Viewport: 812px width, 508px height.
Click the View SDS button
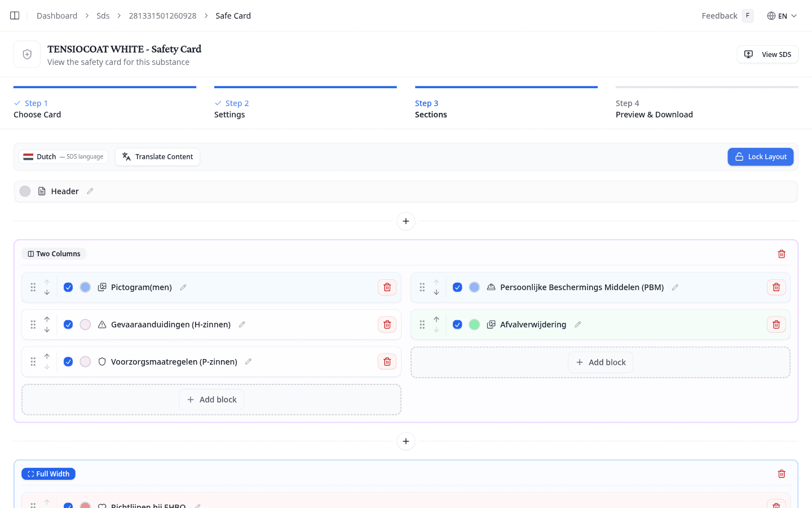(767, 54)
